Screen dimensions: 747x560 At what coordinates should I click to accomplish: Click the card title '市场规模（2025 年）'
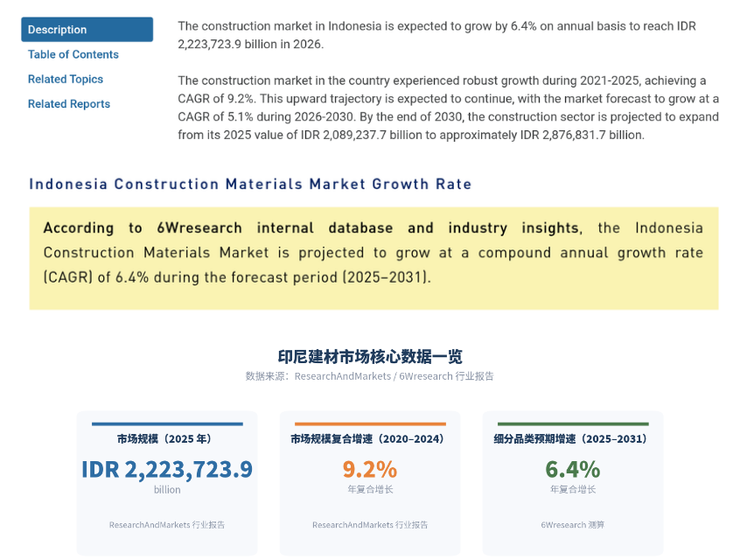pyautogui.click(x=164, y=439)
